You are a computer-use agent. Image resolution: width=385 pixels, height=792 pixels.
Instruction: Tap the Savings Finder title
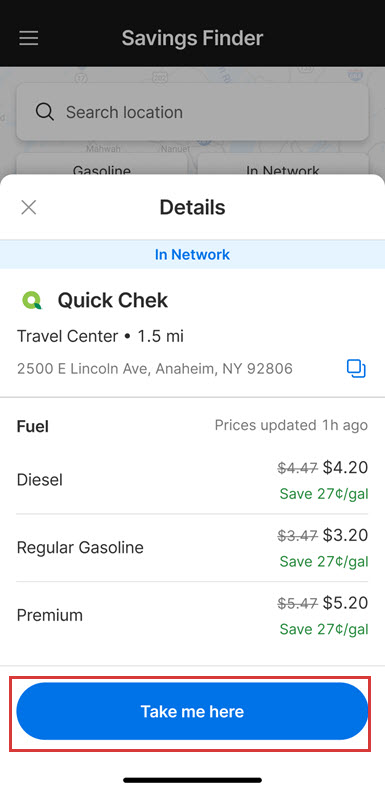point(192,38)
